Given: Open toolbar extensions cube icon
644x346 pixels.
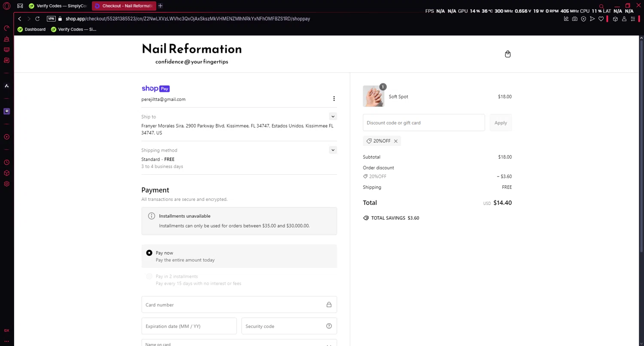Looking at the screenshot, I should pyautogui.click(x=615, y=19).
